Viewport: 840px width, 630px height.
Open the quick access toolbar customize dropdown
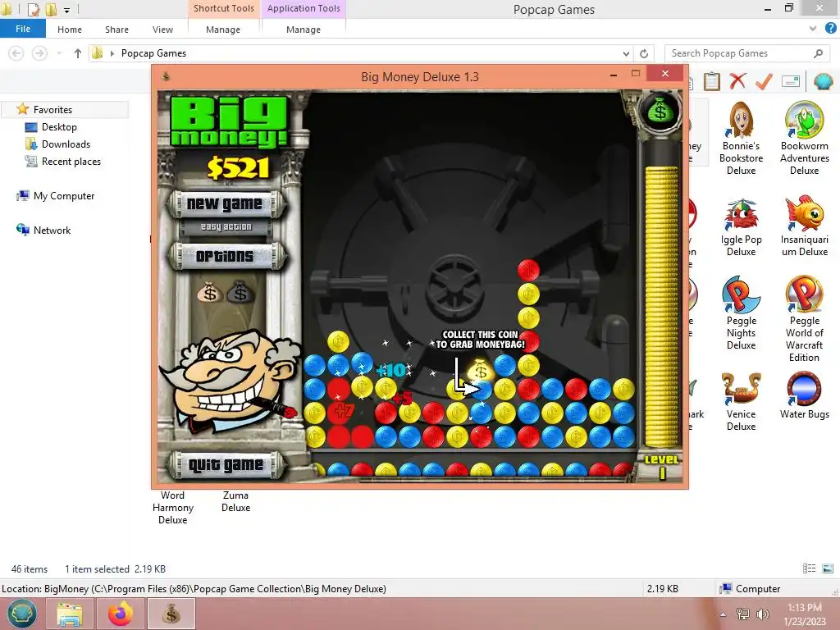coord(66,10)
